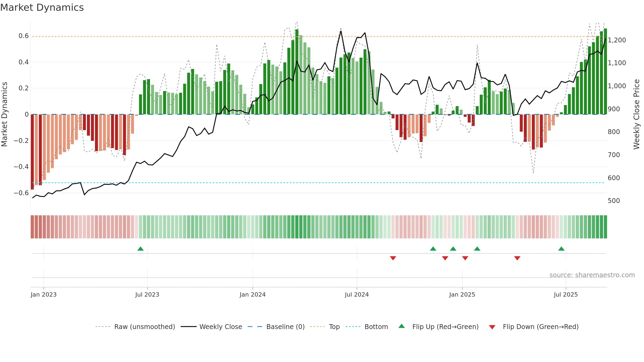The image size is (644, 362).
Task: Click the green Flip Up legend triangle
Action: [x=402, y=326]
